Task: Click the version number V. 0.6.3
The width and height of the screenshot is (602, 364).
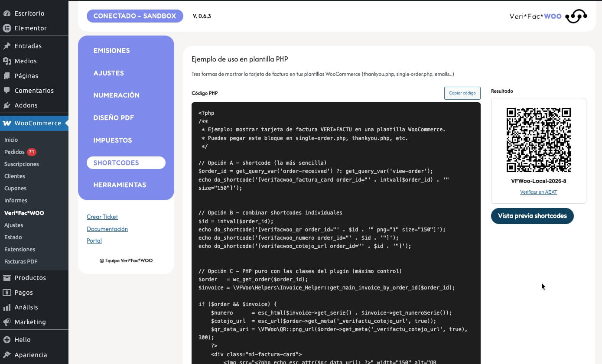Action: (x=202, y=16)
